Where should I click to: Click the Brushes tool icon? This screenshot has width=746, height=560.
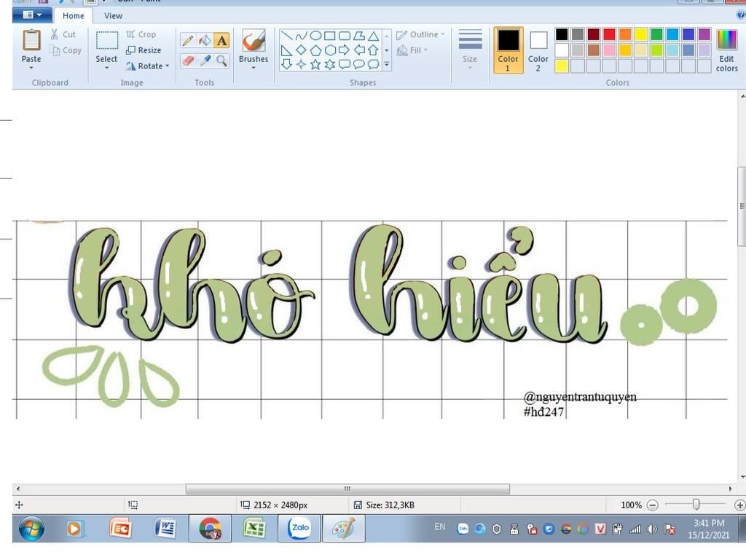pos(254,41)
